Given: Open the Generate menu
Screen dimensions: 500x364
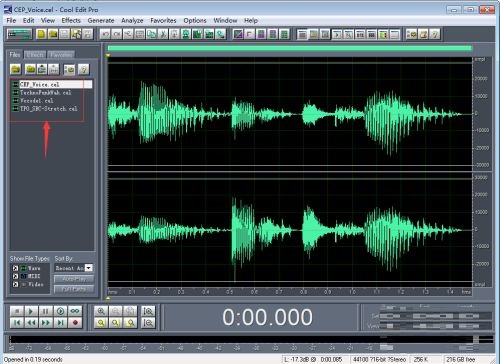Looking at the screenshot, I should point(101,21).
